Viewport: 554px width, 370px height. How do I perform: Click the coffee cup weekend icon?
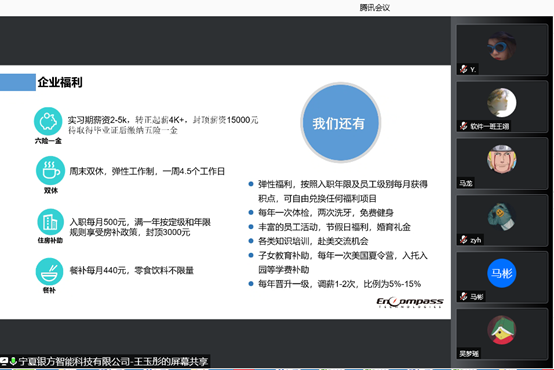(51, 171)
